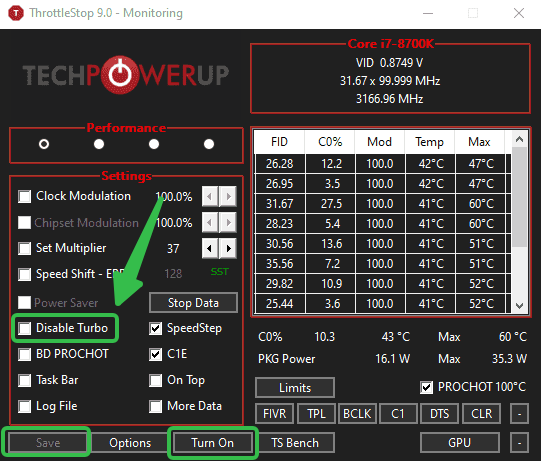Screen dimensions: 541x461
Task: Check the Set Multiplier checkbox
Action: (x=24, y=248)
